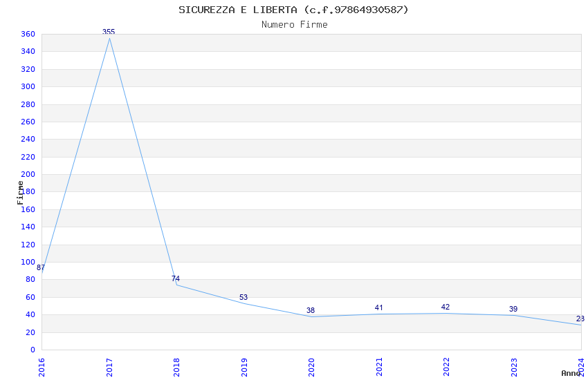Click the y-axis value 320

coord(28,69)
